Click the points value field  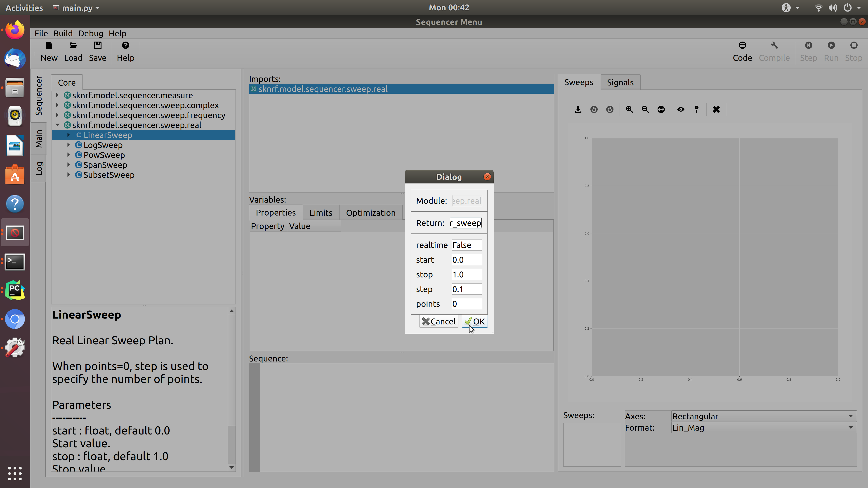tap(467, 304)
